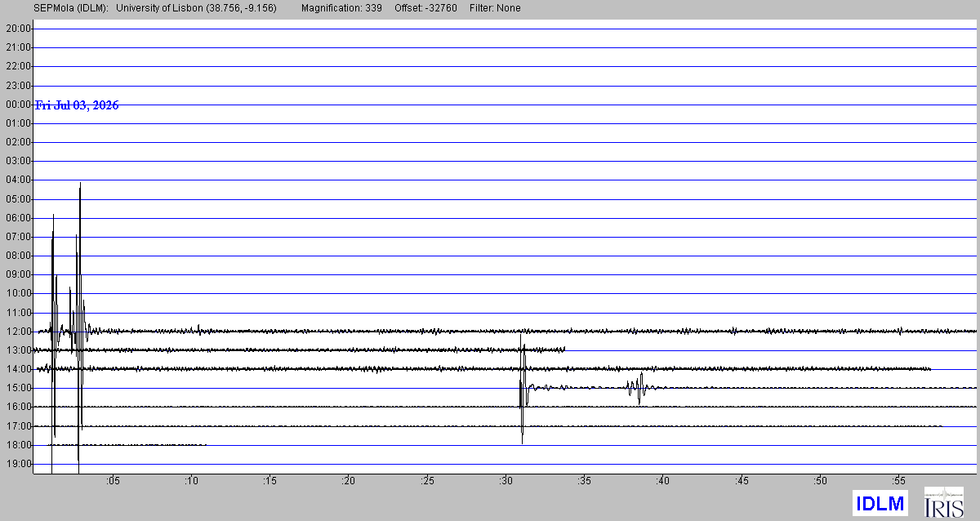The image size is (980, 521).
Task: Click the Fri Jul 03, 2026 date text
Action: pos(77,105)
